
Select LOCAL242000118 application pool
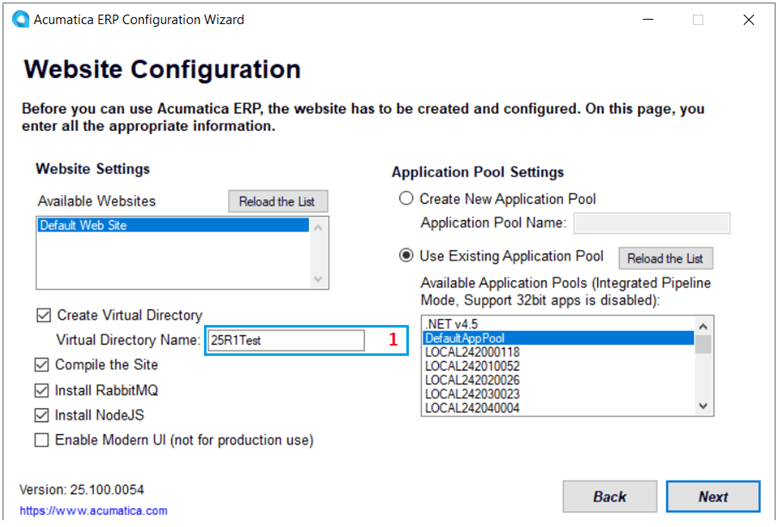coord(472,352)
